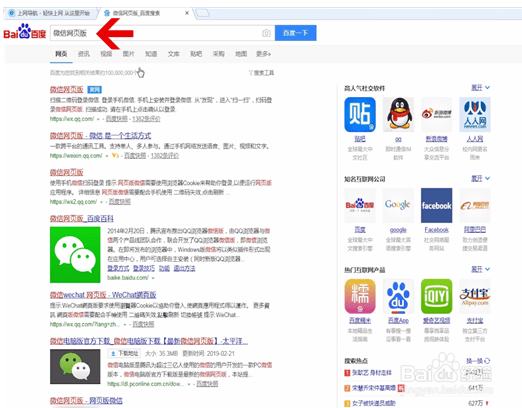Viewport: 522px width, 408px height.
Task: Expand the popular social software section
Action: pyautogui.click(x=480, y=88)
